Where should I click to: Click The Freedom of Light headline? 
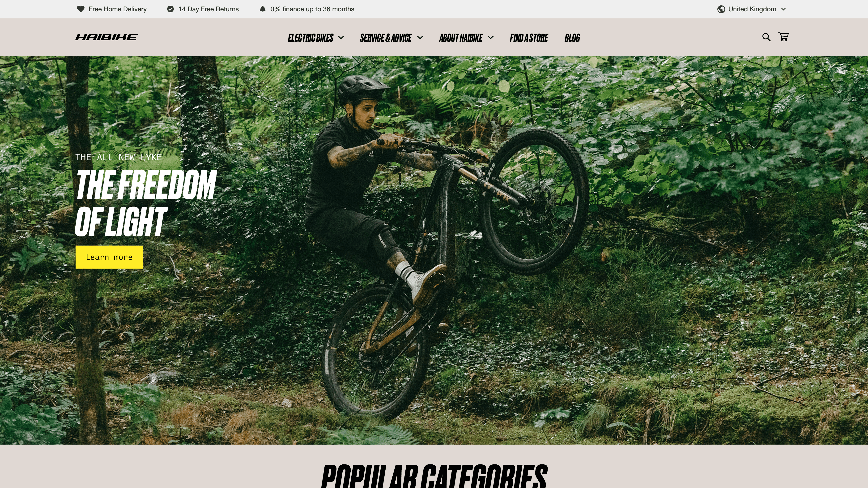tap(145, 203)
